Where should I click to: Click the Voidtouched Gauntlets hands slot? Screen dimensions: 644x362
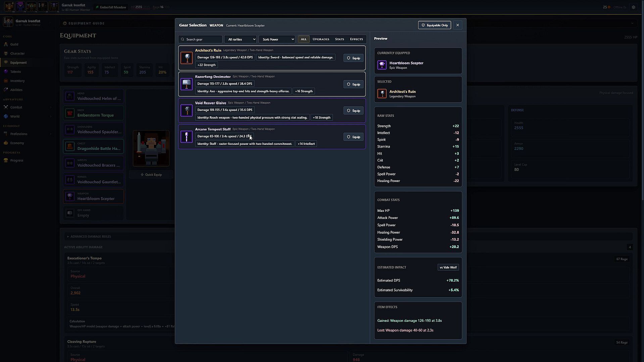tap(93, 180)
